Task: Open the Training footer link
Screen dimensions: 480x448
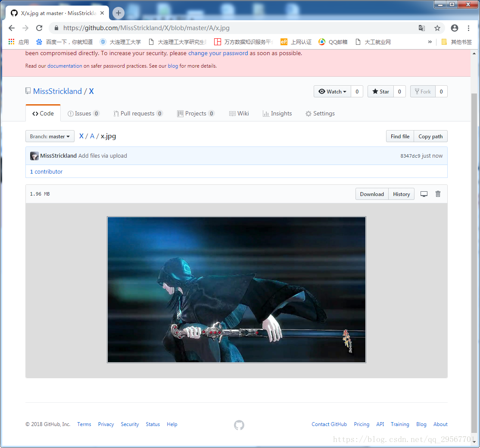Action: click(400, 424)
